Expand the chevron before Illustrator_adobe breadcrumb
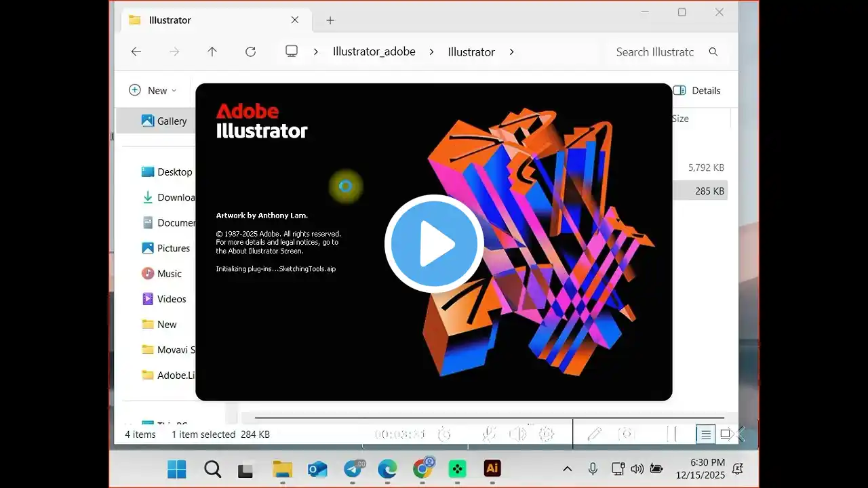 tap(316, 52)
